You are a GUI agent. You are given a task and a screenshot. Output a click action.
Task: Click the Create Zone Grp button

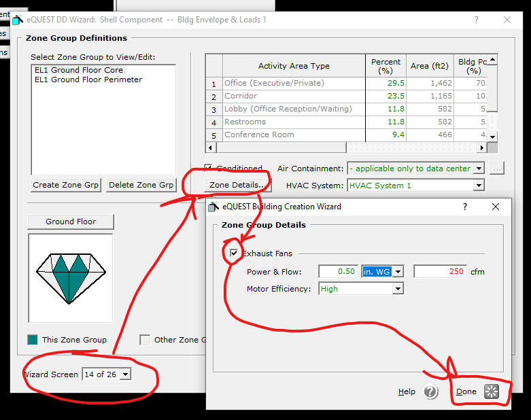66,185
